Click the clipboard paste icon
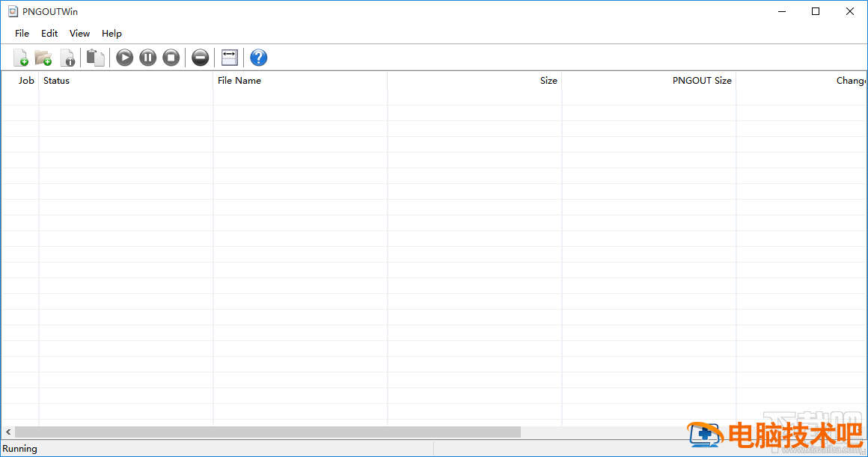This screenshot has height=457, width=868. point(95,58)
